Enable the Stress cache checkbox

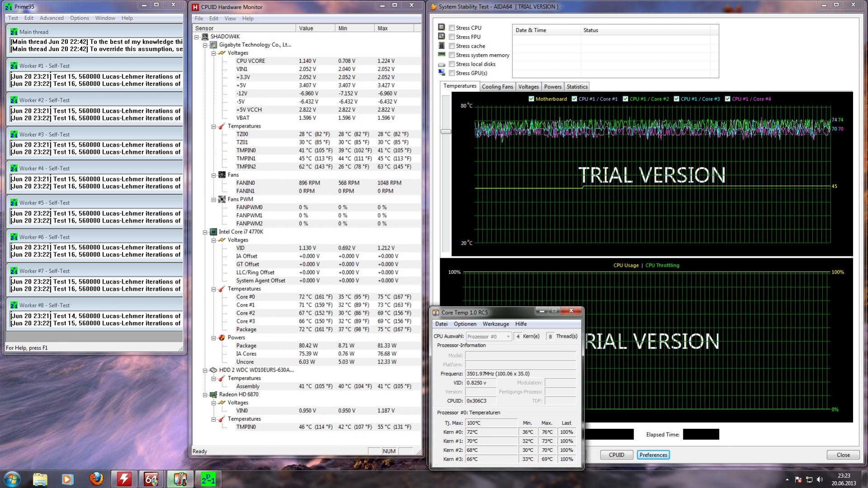[452, 46]
